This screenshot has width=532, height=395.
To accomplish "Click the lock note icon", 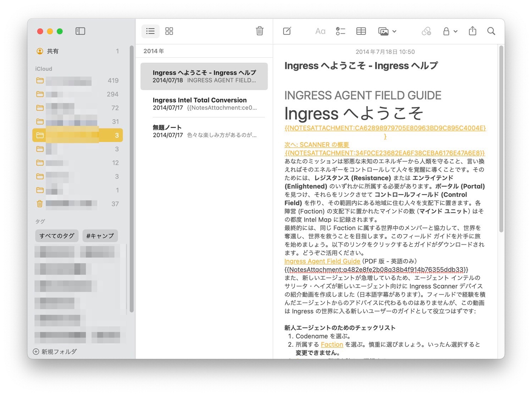I will point(446,31).
